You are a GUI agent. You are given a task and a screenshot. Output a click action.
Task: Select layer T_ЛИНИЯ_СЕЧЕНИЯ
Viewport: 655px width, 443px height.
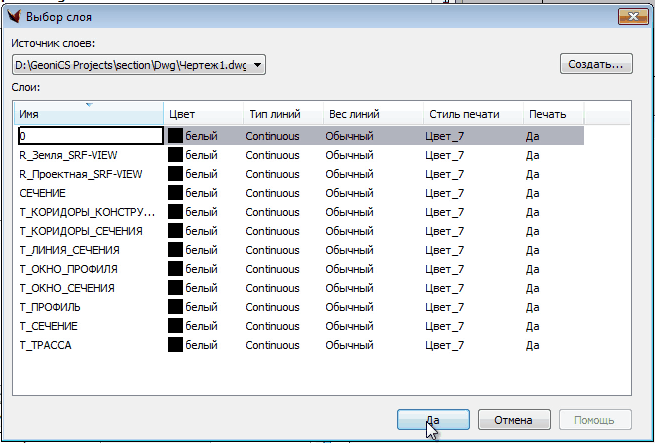point(69,250)
